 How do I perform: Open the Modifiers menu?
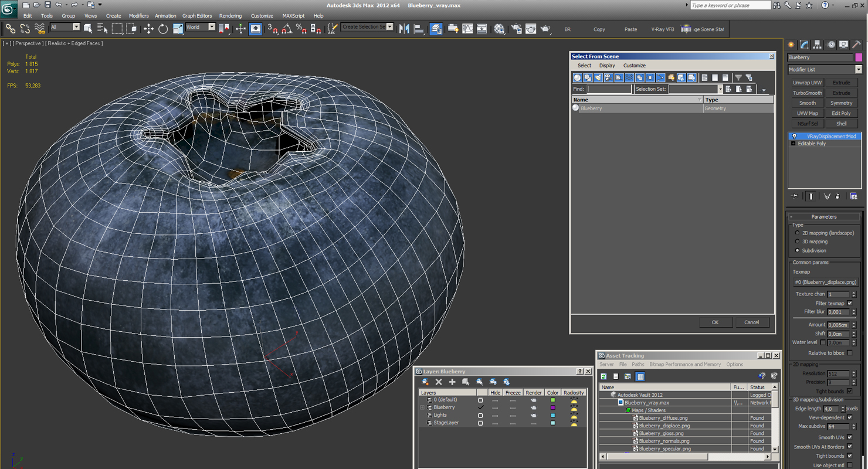point(139,16)
